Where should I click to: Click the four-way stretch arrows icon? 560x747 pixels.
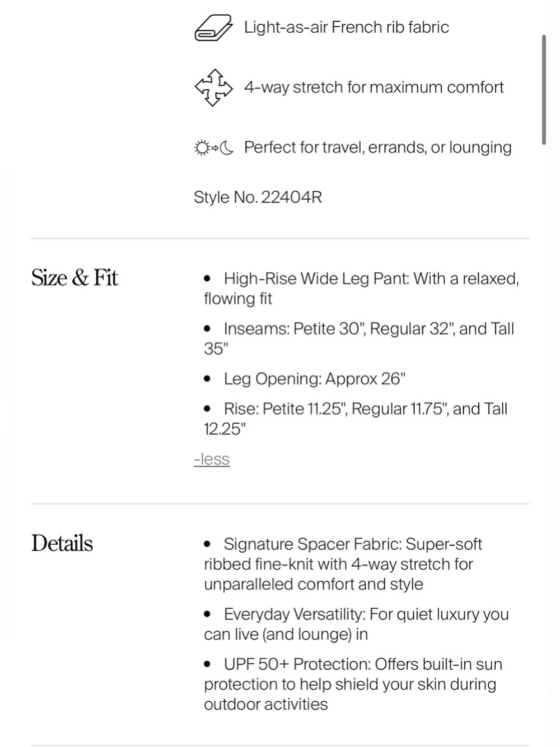213,87
